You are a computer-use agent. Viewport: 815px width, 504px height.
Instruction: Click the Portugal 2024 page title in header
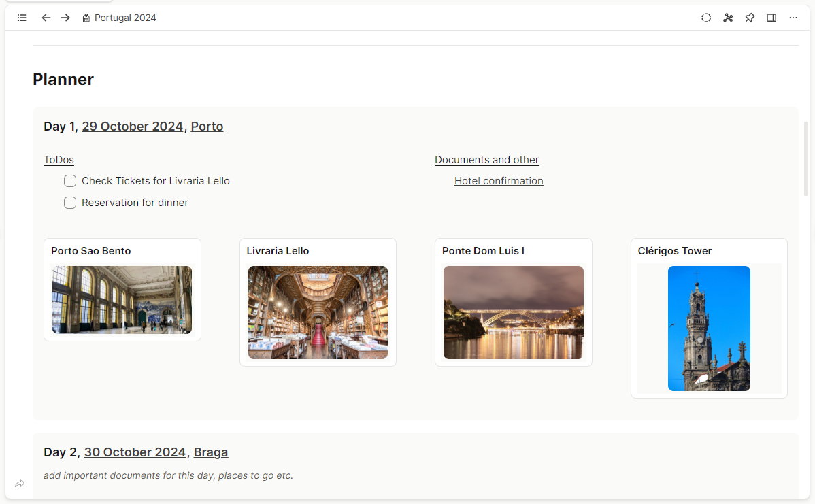[125, 18]
